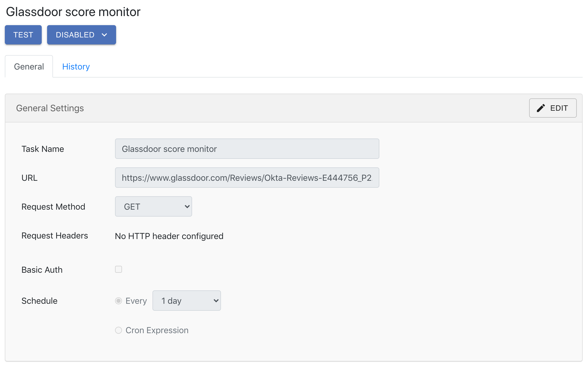
Task: Click the pencil icon in the Edit button
Action: 541,108
